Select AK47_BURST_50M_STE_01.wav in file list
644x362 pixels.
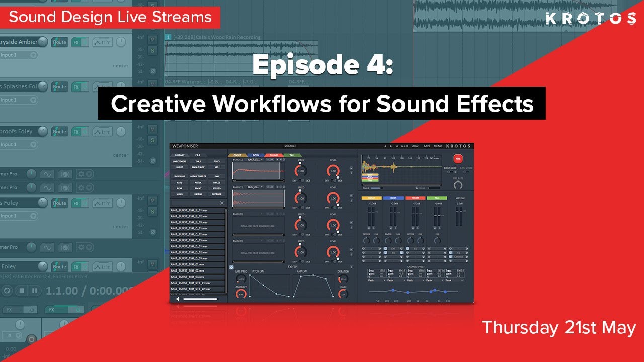pos(197,283)
